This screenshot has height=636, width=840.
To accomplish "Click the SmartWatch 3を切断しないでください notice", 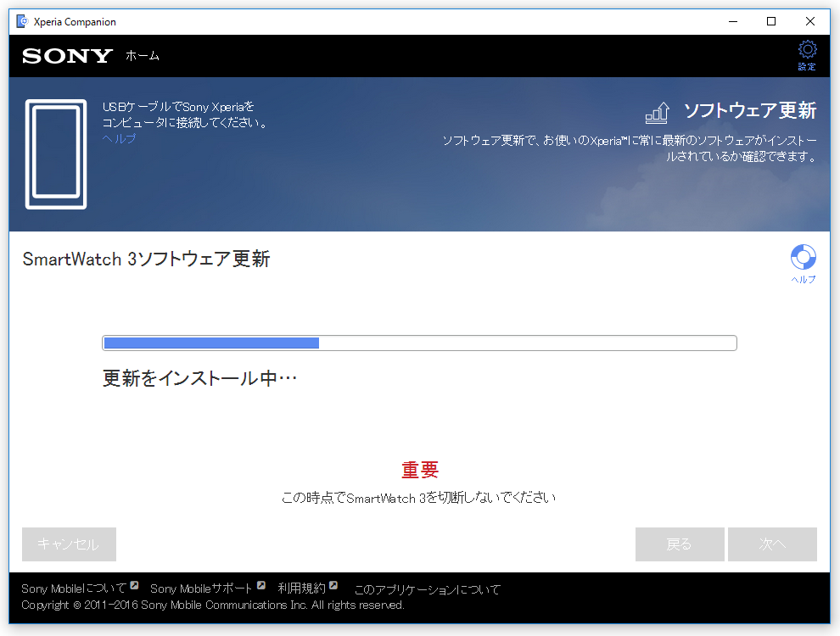I will [418, 498].
